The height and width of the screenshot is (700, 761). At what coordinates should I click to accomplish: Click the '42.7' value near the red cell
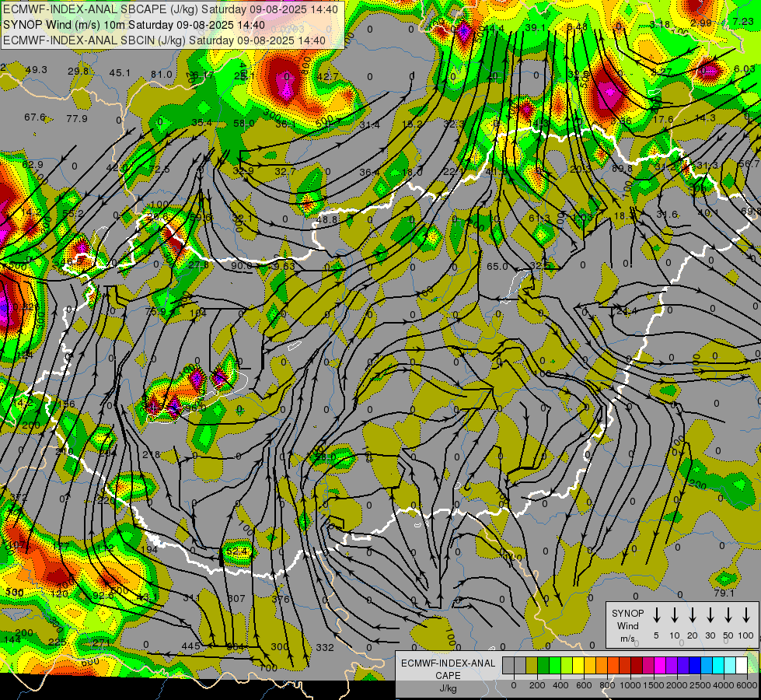327,76
